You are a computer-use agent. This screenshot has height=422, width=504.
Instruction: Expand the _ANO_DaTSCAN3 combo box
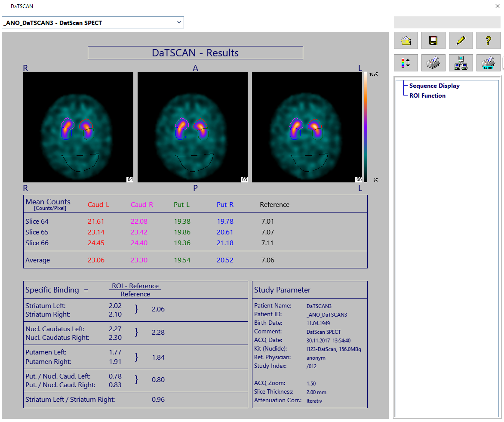click(178, 22)
